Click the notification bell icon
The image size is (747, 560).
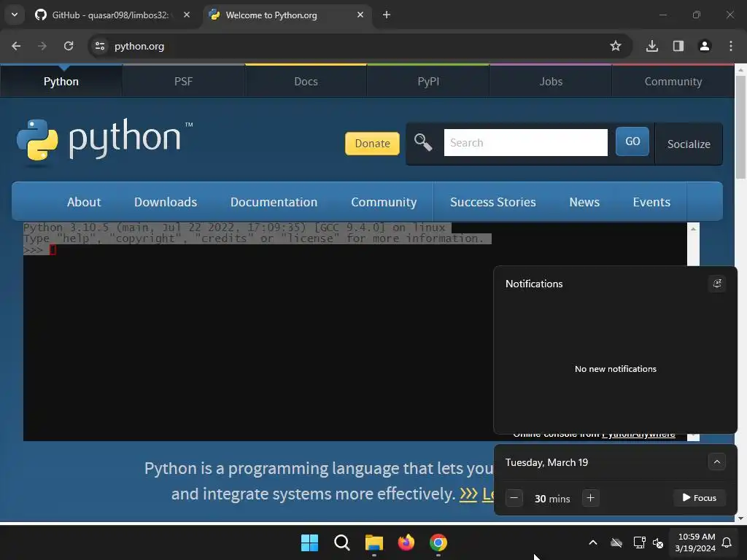pyautogui.click(x=727, y=542)
